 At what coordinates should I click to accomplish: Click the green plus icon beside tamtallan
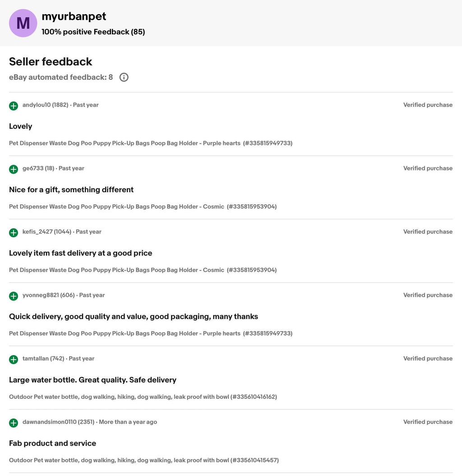[14, 360]
